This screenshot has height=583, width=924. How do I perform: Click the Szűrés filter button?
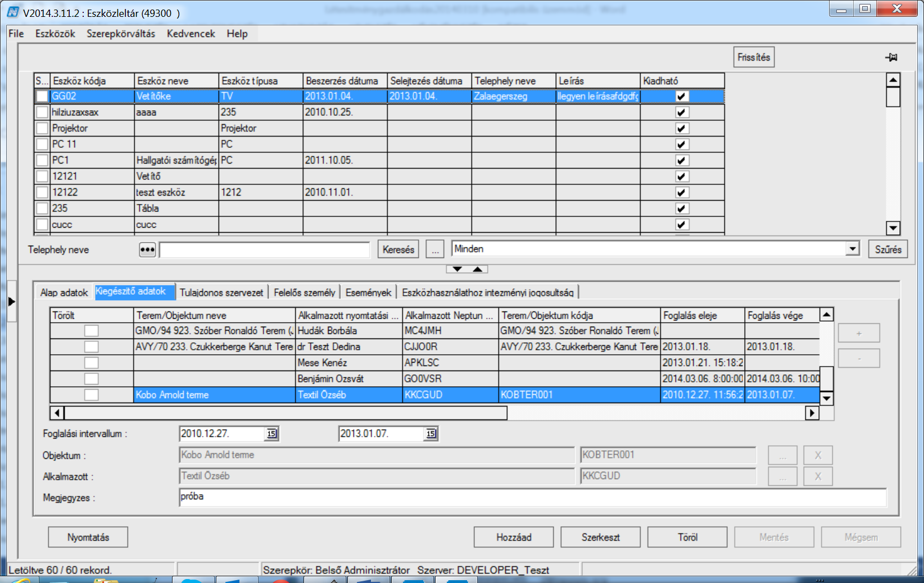click(x=888, y=250)
